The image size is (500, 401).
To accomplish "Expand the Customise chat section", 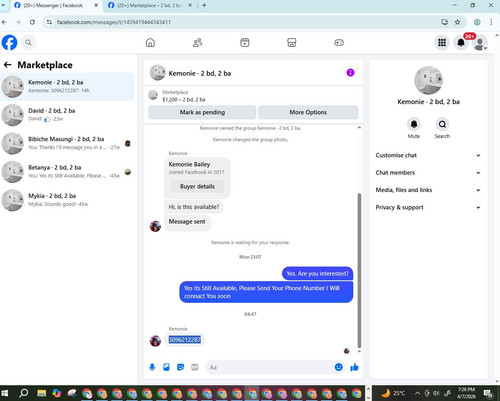I will (428, 155).
